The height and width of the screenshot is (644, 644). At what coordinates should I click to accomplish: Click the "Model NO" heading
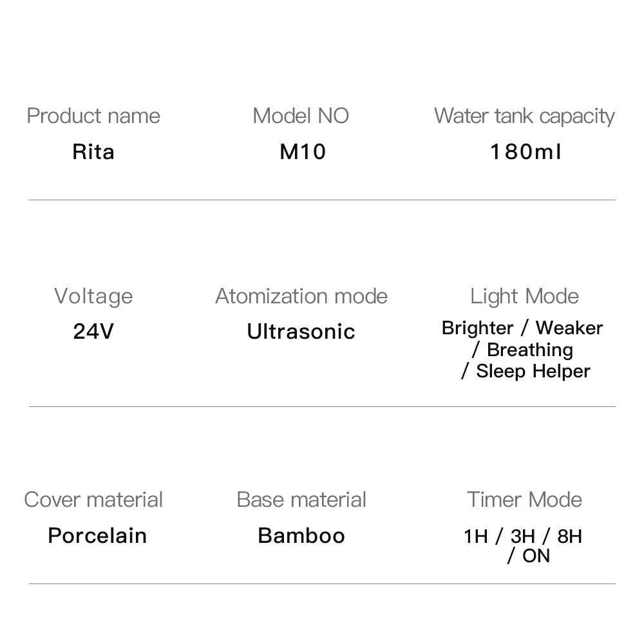point(301,116)
